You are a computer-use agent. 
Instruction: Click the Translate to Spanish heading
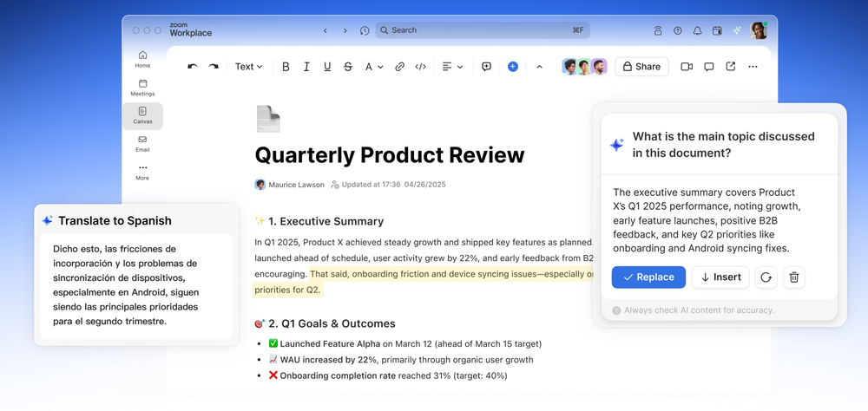pos(115,221)
